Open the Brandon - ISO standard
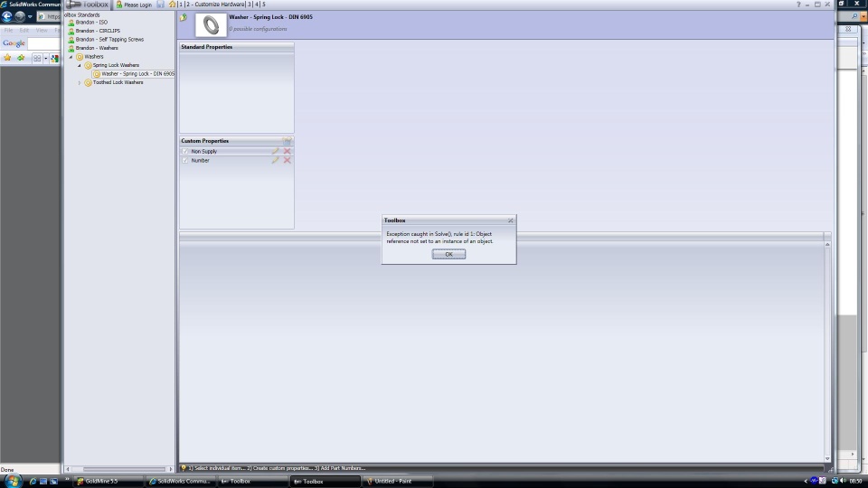868x488 pixels. click(x=91, y=22)
